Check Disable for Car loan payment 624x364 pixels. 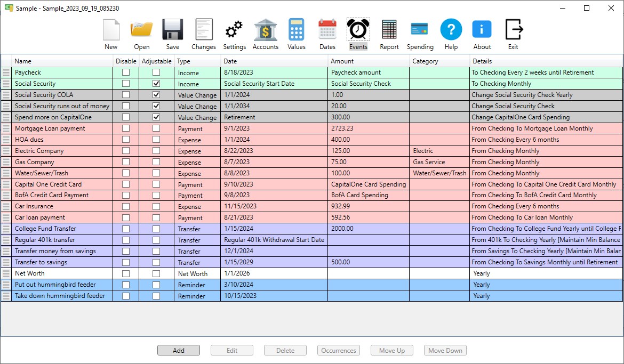(126, 217)
